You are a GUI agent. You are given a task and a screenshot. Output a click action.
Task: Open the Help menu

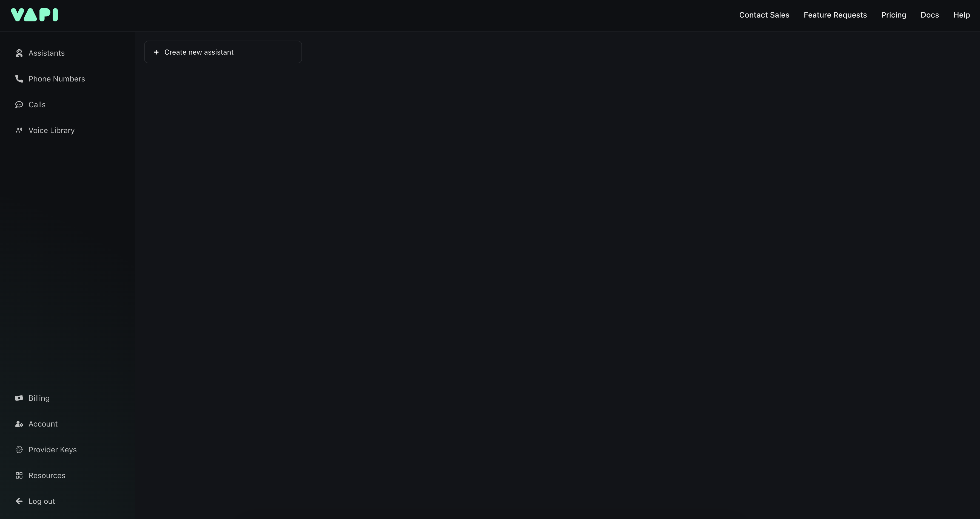pyautogui.click(x=961, y=15)
